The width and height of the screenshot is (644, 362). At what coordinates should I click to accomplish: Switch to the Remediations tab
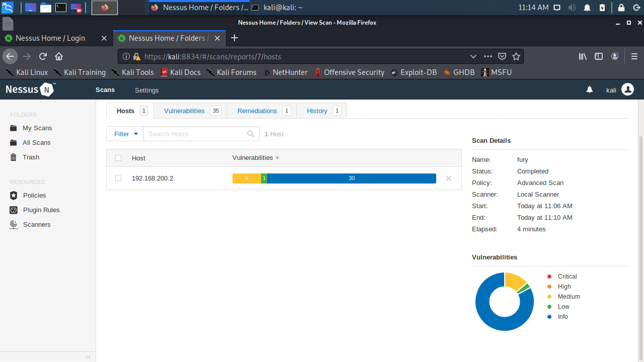click(262, 111)
